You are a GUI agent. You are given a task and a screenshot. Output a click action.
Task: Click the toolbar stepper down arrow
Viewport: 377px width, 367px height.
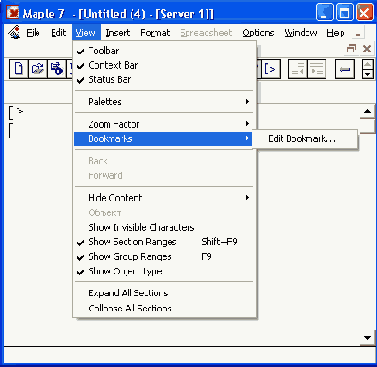(x=367, y=74)
